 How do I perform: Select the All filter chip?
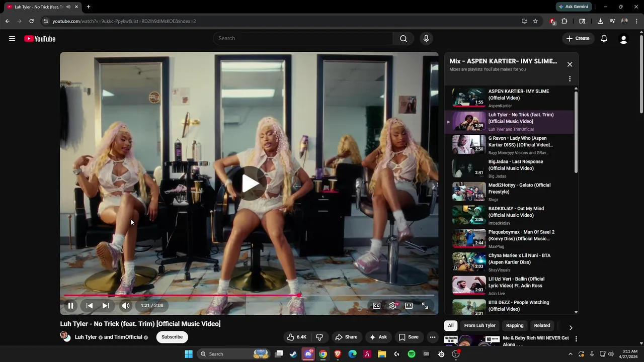click(x=451, y=325)
